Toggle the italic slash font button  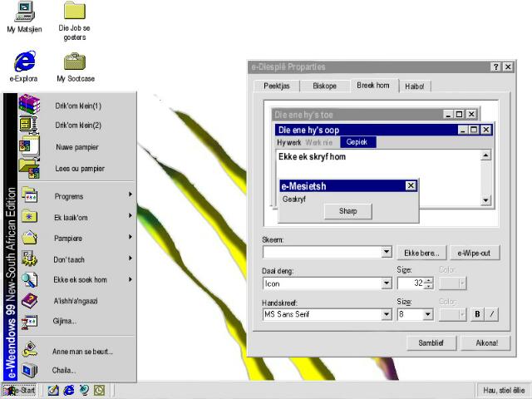click(491, 314)
